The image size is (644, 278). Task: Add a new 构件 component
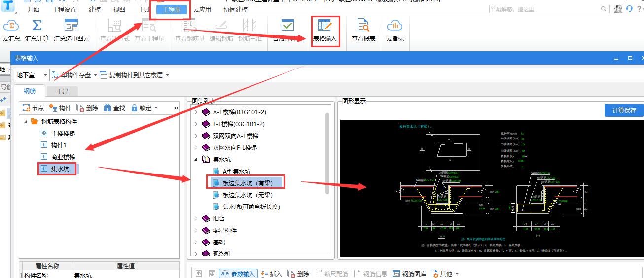pyautogui.click(x=60, y=108)
